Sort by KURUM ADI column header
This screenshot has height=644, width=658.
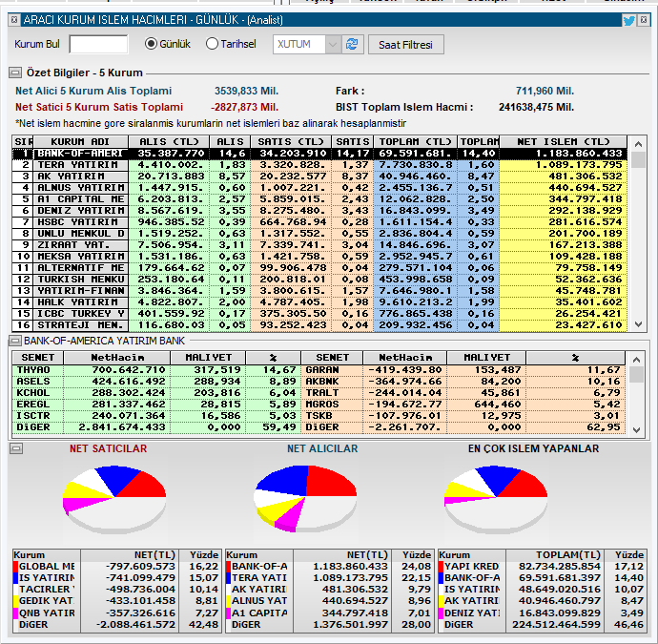coord(80,141)
